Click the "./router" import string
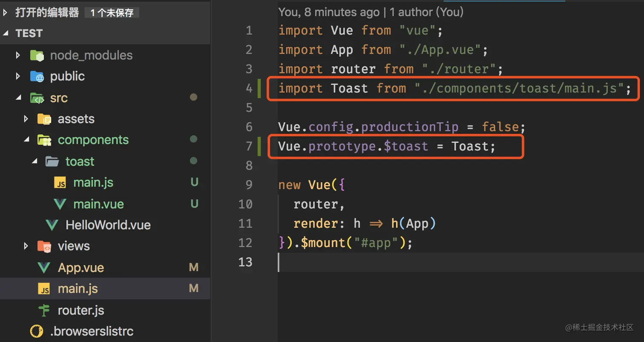 (459, 69)
